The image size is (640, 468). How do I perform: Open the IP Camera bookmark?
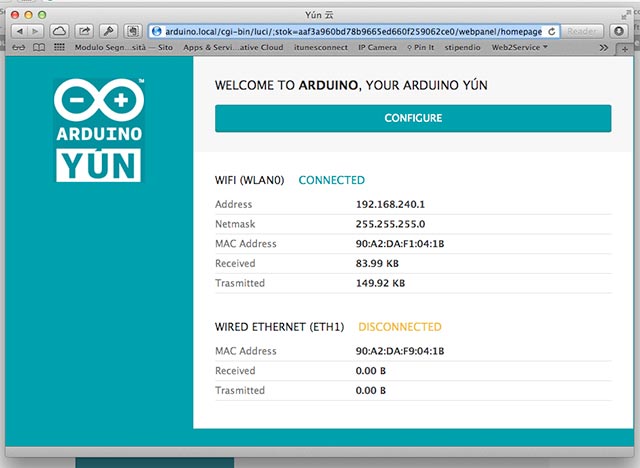(376, 47)
